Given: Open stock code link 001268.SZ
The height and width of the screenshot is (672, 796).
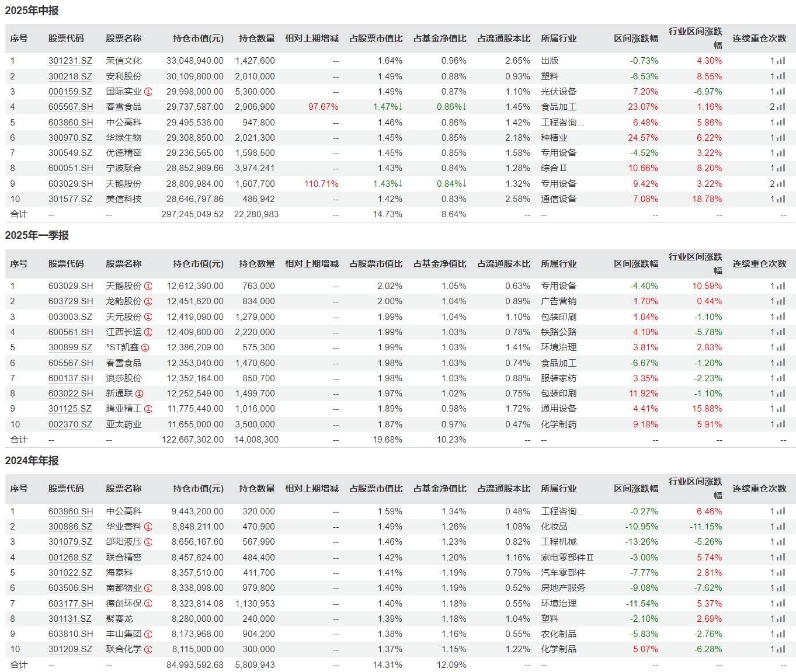Looking at the screenshot, I should coord(70,558).
